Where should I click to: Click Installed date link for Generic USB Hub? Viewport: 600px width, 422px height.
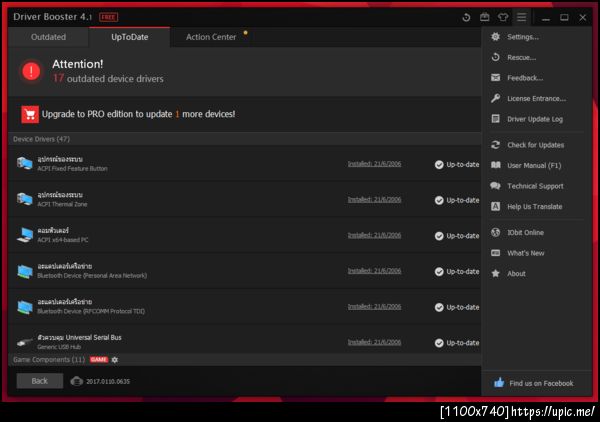coord(374,342)
